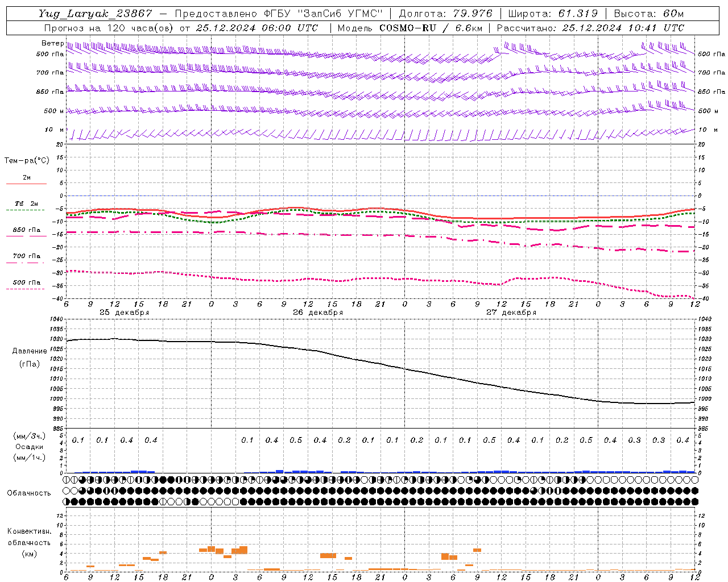This screenshot has width=728, height=582.
Task: Click the Прогноз на 120 часа(ов) text
Action: pos(109,28)
